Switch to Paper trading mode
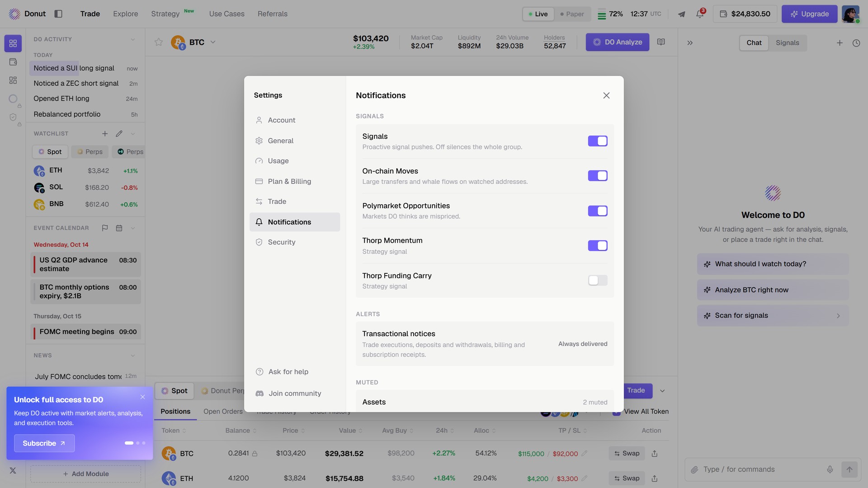The width and height of the screenshot is (868, 488). pos(572,14)
